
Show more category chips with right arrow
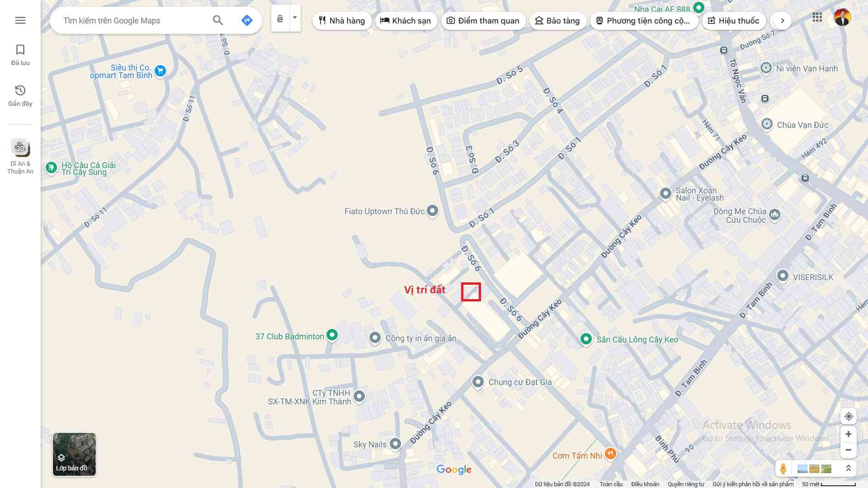(x=782, y=21)
